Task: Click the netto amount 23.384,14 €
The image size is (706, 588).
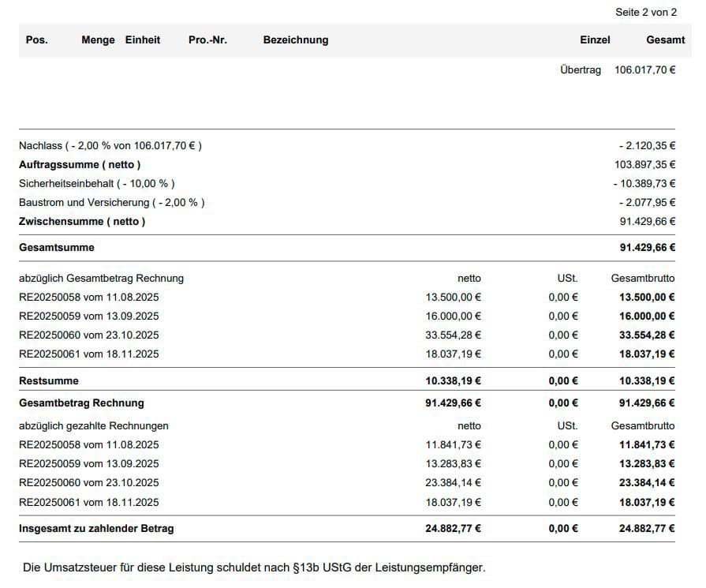Action: (x=453, y=483)
